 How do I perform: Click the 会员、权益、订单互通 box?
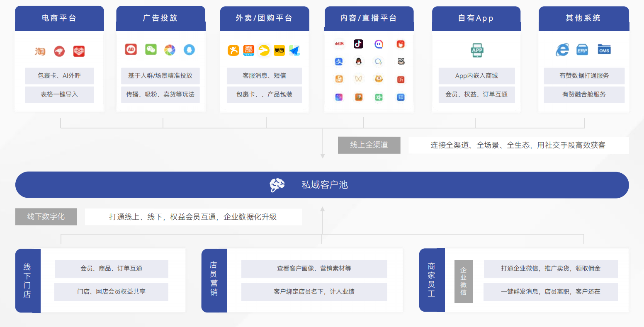[x=476, y=94]
